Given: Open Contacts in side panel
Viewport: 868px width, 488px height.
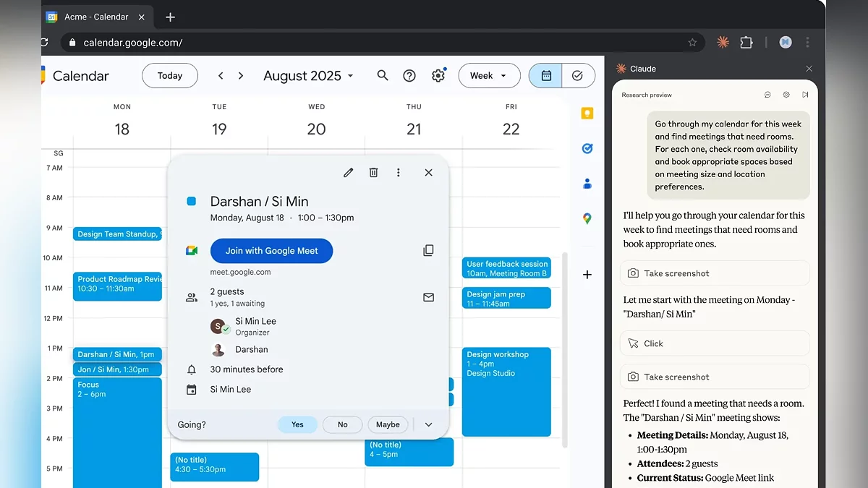Looking at the screenshot, I should (x=587, y=184).
